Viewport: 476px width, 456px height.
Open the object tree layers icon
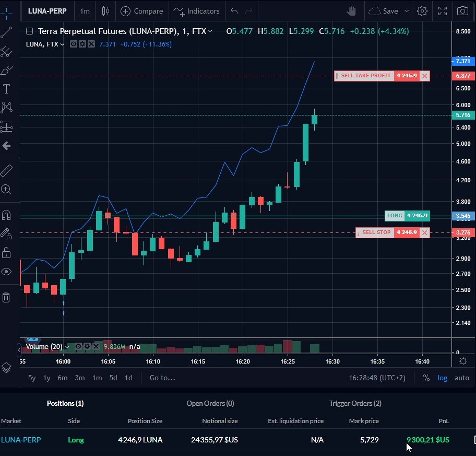[x=6, y=368]
